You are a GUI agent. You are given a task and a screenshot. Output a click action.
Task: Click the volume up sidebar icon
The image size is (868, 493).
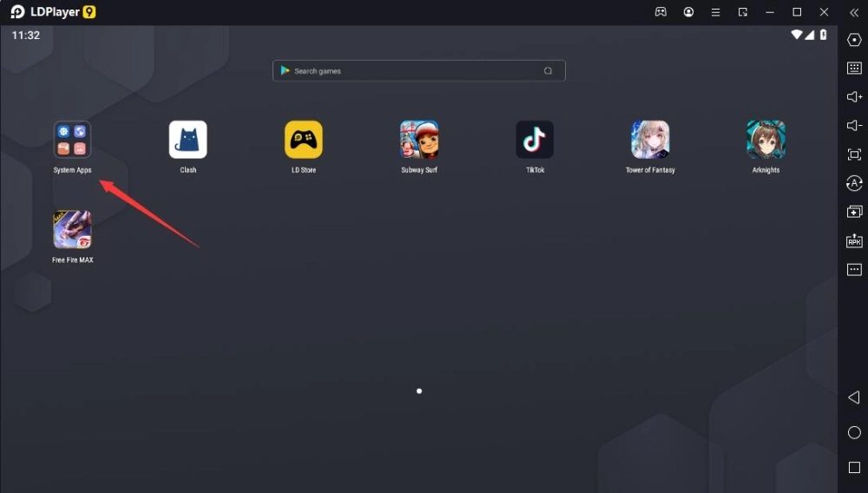[x=854, y=97]
